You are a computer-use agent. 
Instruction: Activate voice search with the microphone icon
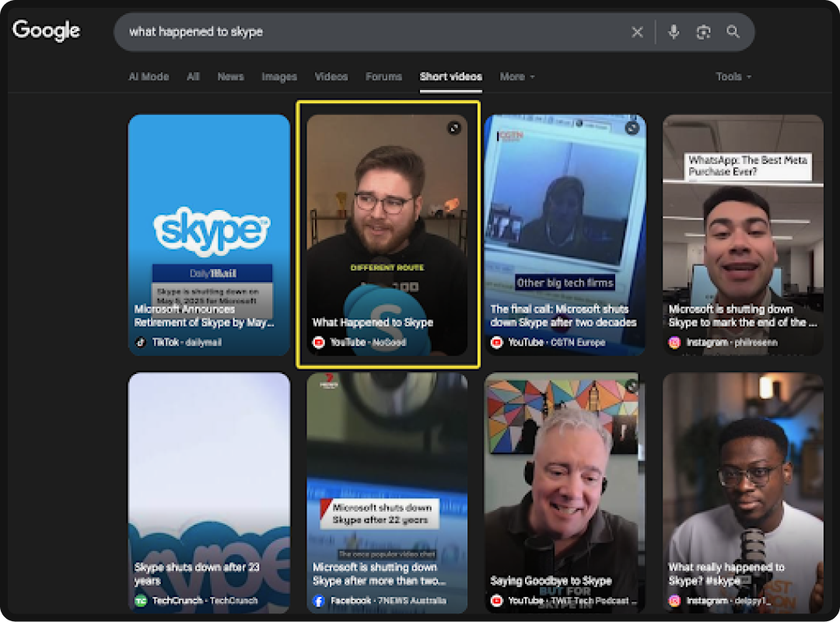coord(674,32)
